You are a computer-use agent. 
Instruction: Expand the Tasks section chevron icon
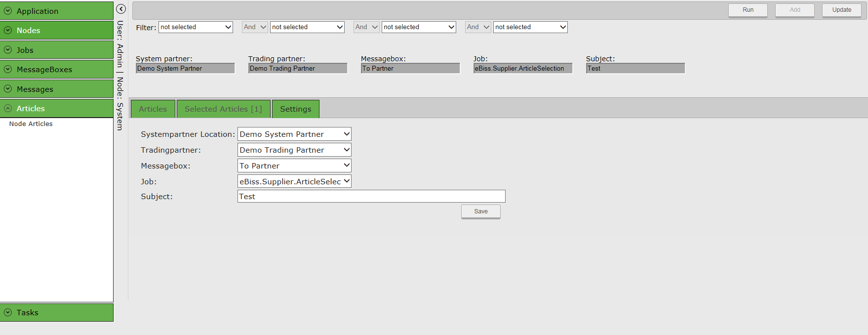click(8, 312)
